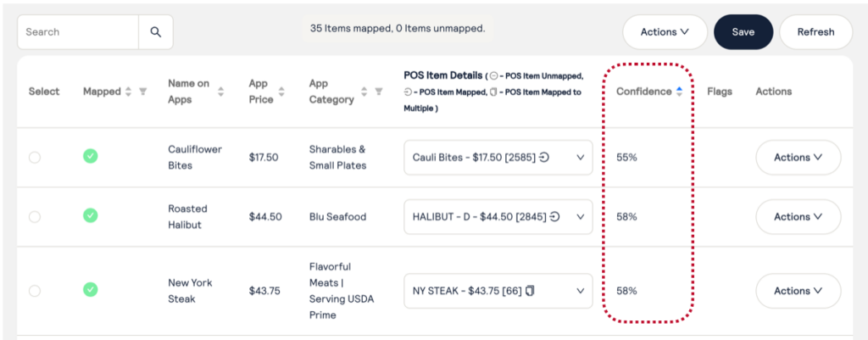Click green mapped checkmark for New York Steak
The height and width of the screenshot is (340, 868).
click(x=91, y=290)
